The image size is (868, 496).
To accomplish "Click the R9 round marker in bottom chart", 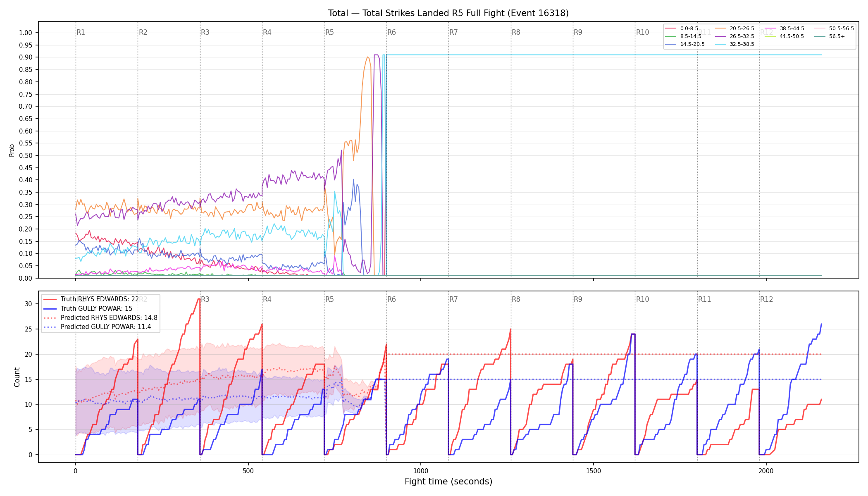I will 578,299.
